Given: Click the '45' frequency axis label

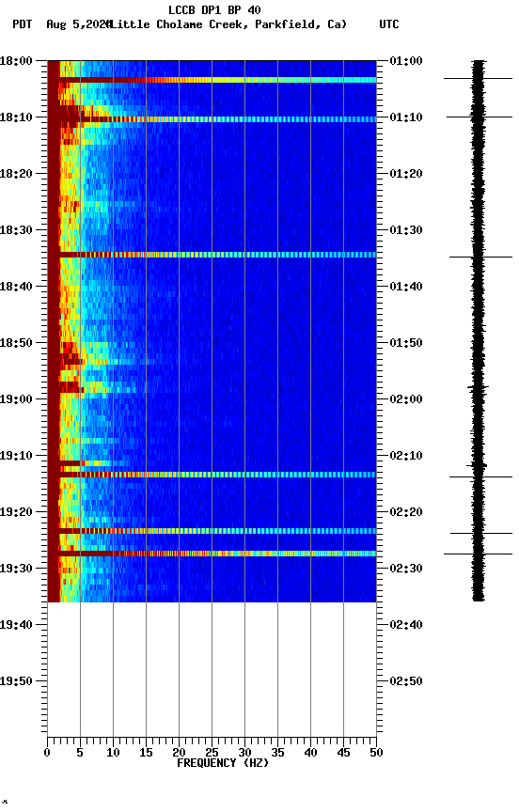Looking at the screenshot, I should click(x=343, y=754).
